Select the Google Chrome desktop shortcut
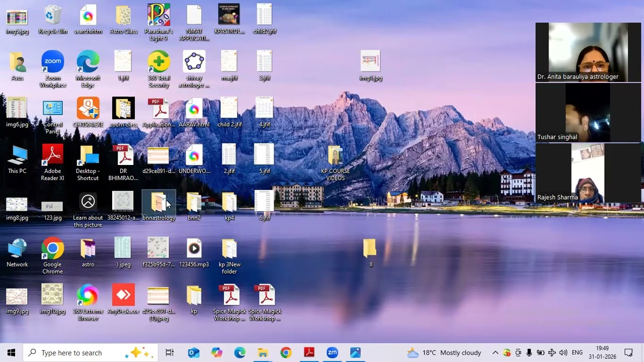This screenshot has width=644, height=362. [x=52, y=256]
